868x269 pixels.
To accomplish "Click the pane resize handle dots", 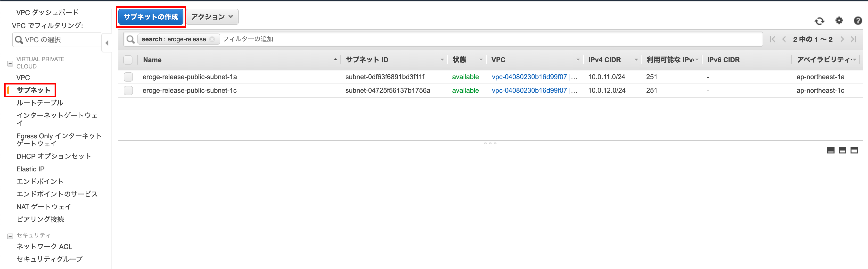I will 490,143.
